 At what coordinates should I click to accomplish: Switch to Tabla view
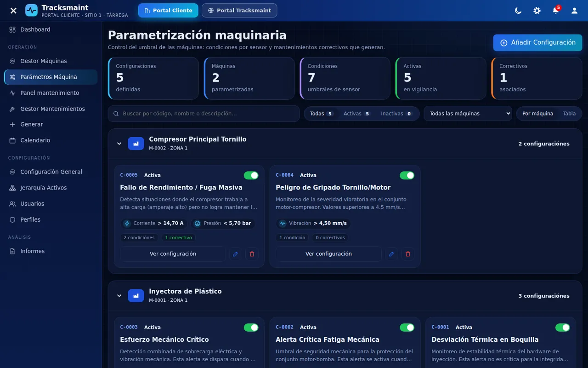(569, 114)
